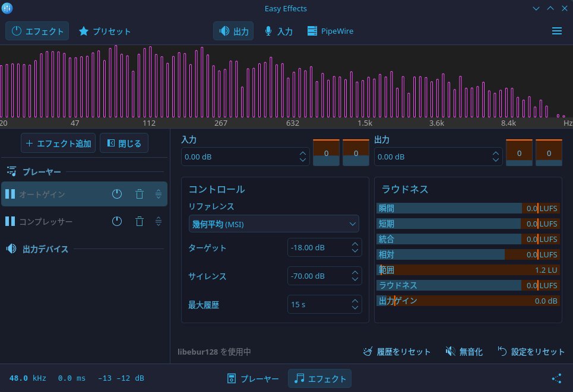The image size is (573, 392).
Task: Increase the 最大履歴 value with up arrow
Action: [x=355, y=301]
